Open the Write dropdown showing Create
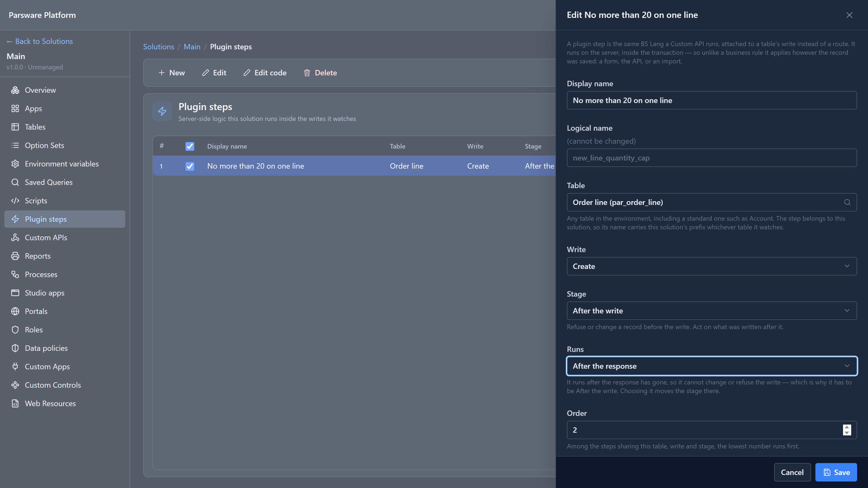 pyautogui.click(x=712, y=267)
